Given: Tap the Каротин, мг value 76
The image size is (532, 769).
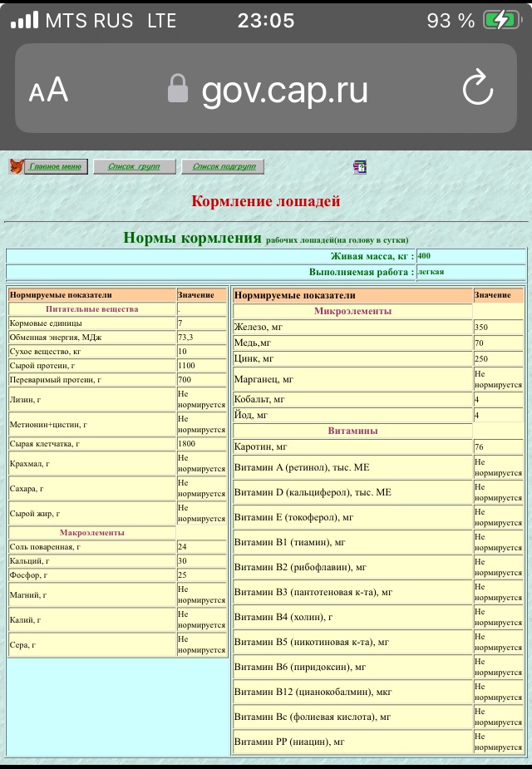Looking at the screenshot, I should click(x=498, y=447).
